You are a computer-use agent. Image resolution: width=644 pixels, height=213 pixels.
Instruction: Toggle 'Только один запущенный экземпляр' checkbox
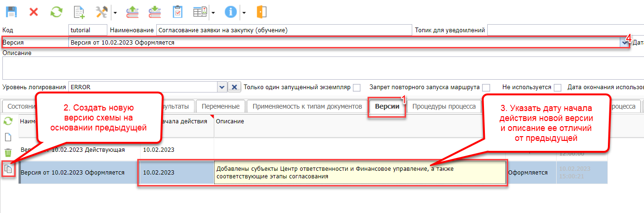click(357, 87)
